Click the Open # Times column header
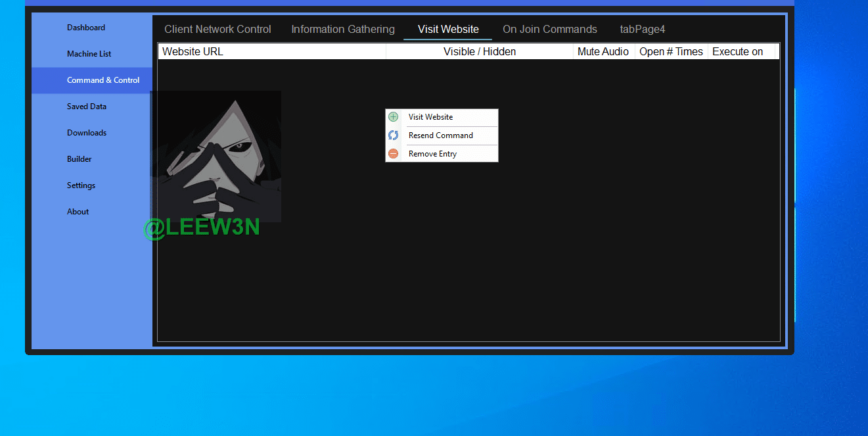The width and height of the screenshot is (868, 436). pos(671,52)
